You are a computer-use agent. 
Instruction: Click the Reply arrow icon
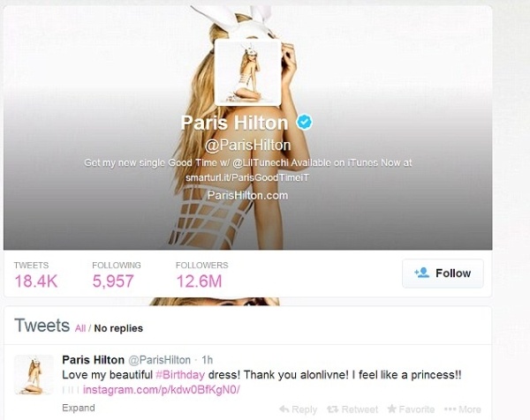(x=284, y=409)
